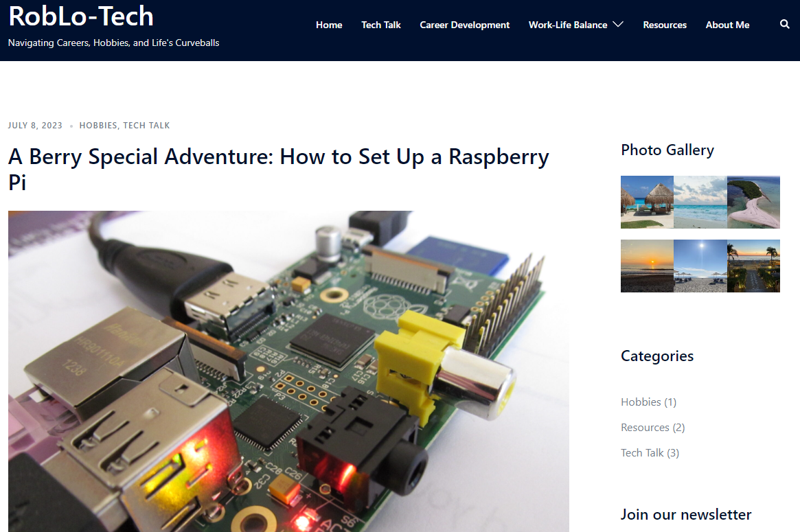Open the Tech Talk menu item
This screenshot has width=800, height=532.
tap(381, 25)
